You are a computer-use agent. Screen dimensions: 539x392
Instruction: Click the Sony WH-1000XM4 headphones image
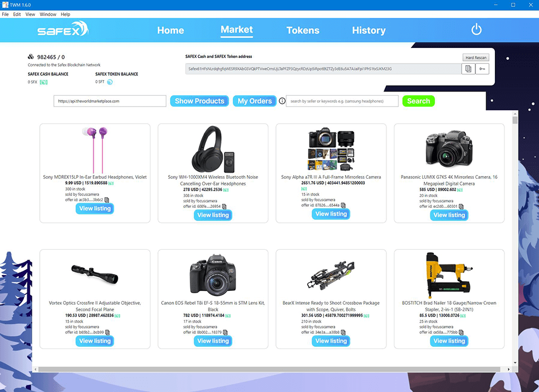point(213,149)
